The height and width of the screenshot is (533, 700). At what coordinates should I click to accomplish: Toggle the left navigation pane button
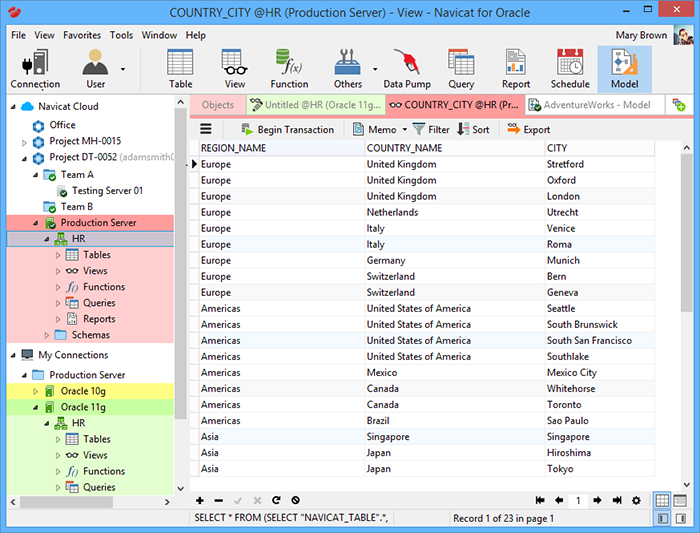tap(662, 518)
